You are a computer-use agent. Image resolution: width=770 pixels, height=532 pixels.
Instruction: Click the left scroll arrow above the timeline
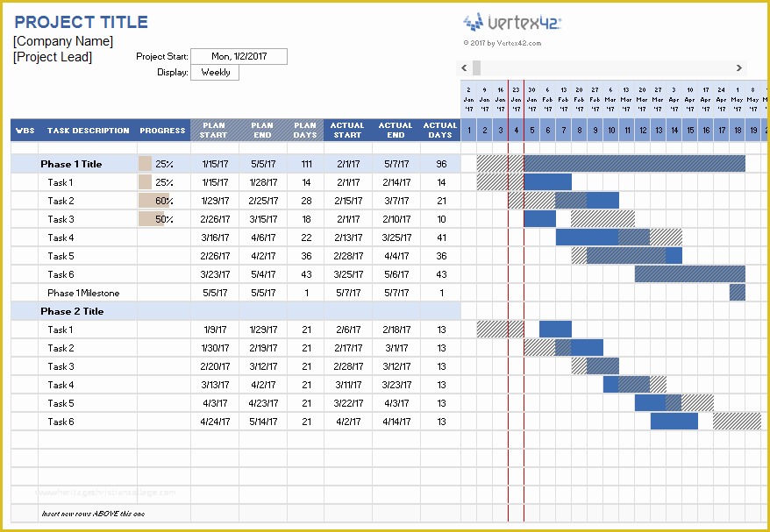coord(464,67)
